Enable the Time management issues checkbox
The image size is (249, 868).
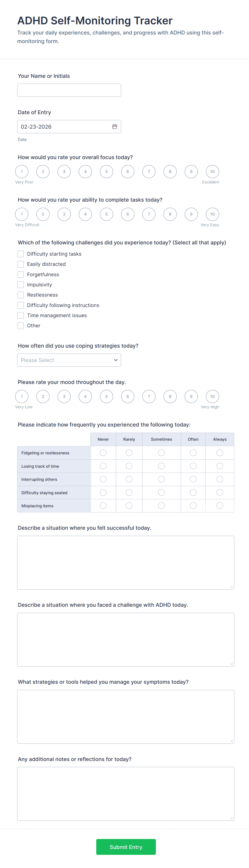click(21, 315)
